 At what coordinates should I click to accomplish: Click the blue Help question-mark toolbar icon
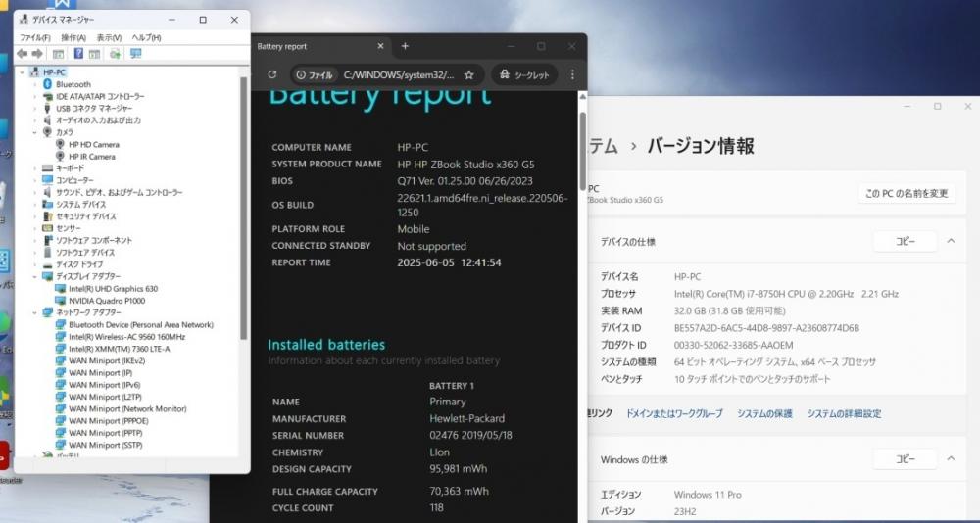coord(78,54)
